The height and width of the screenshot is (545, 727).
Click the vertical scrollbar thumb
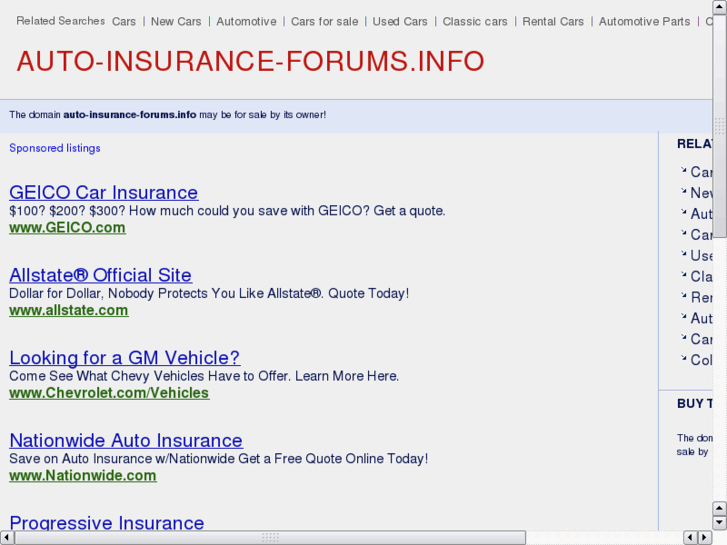tap(720, 126)
